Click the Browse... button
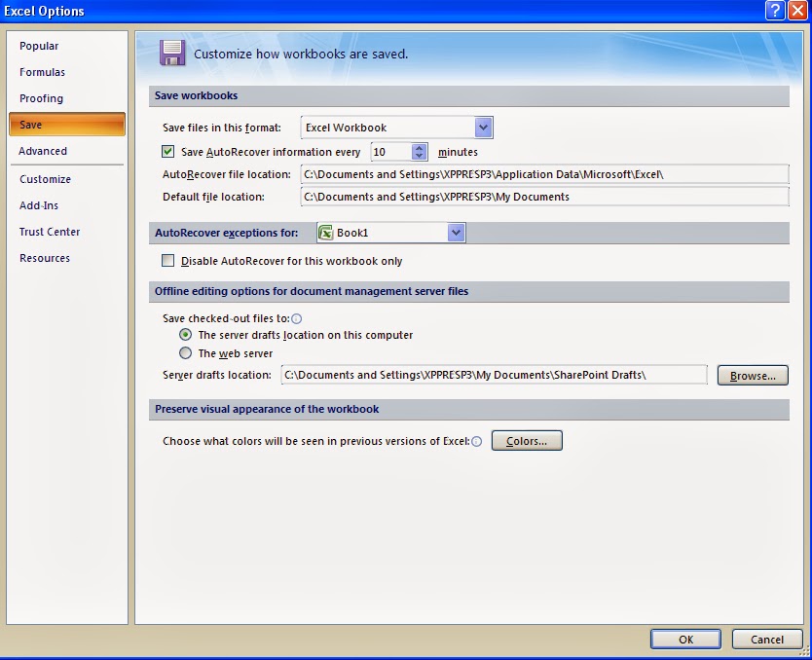812x660 pixels. 753,376
